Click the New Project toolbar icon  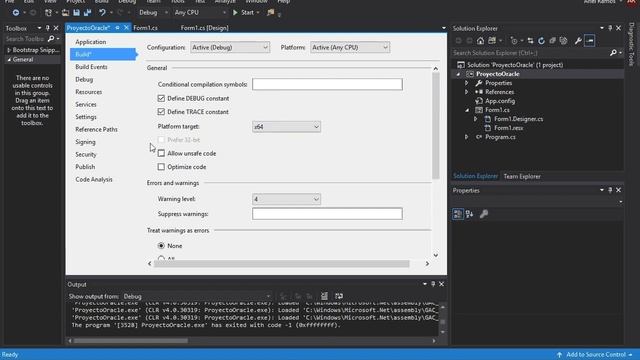[48, 13]
